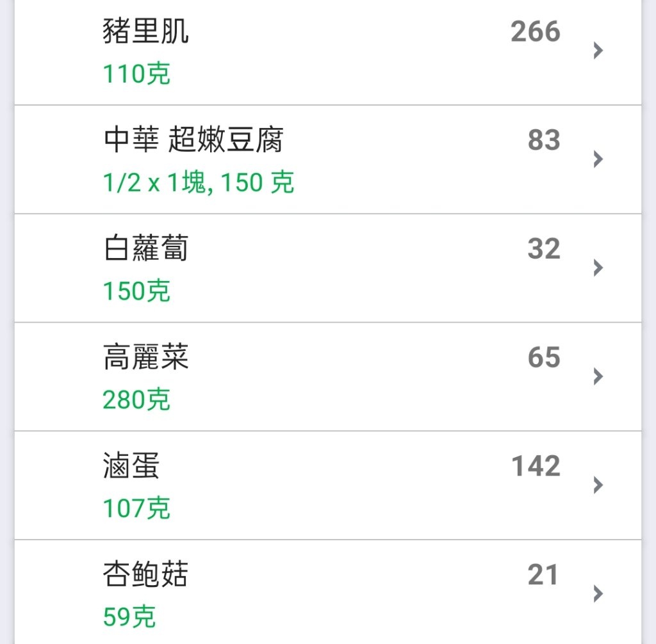This screenshot has width=656, height=644.
Task: Open the 白蘿蔔 food item
Action: [328, 268]
